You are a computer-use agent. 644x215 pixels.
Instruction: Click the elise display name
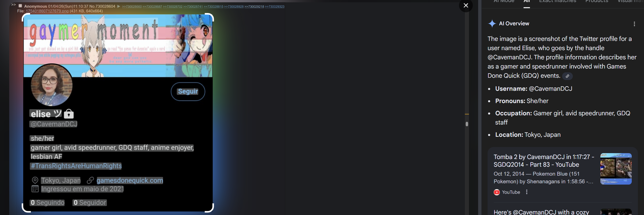(x=45, y=114)
